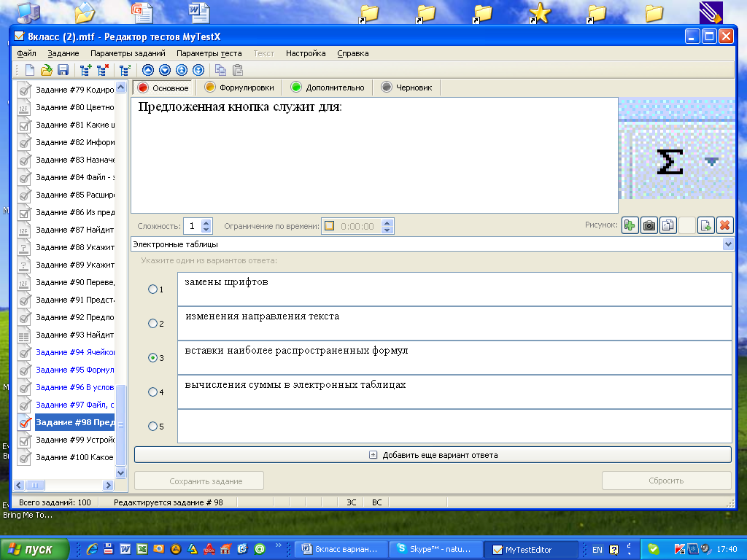Delete task with red X tree icon

tap(103, 71)
